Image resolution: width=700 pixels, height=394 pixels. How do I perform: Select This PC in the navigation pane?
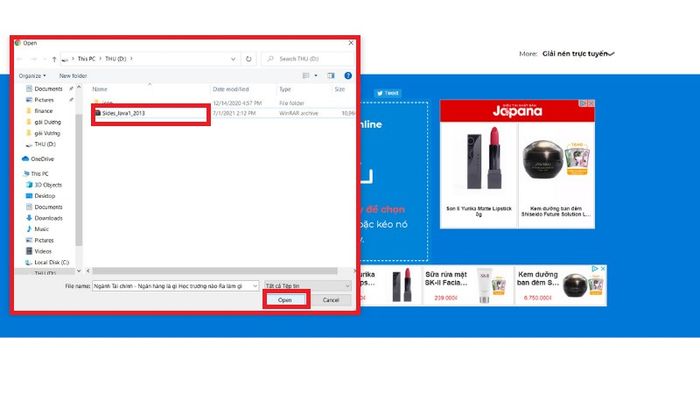point(39,174)
